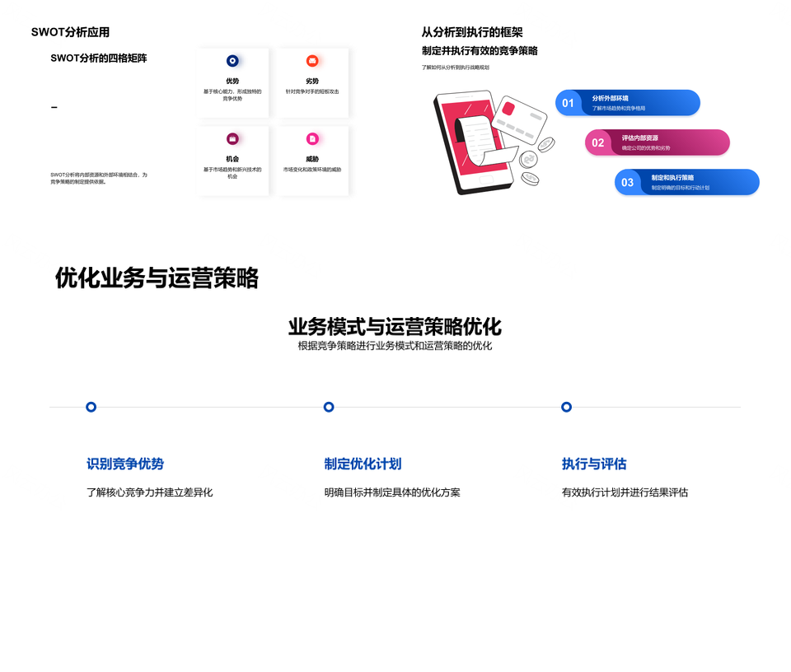Viewport: 791px width, 672px height.
Task: Click the phone and receipt illustration
Action: [477, 142]
